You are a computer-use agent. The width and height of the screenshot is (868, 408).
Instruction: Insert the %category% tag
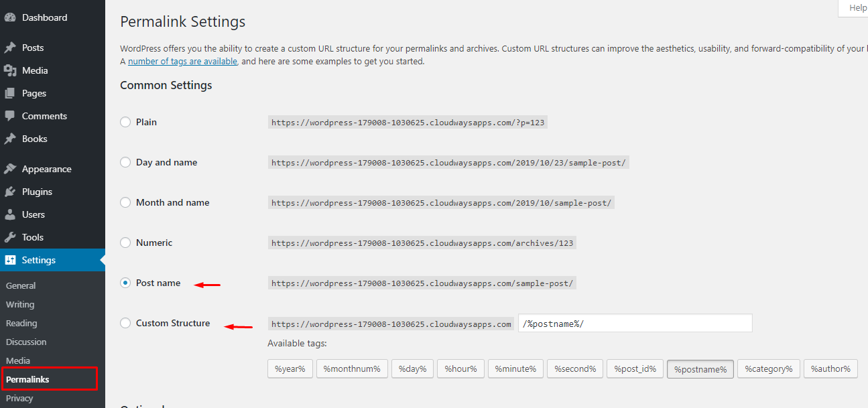tap(768, 368)
